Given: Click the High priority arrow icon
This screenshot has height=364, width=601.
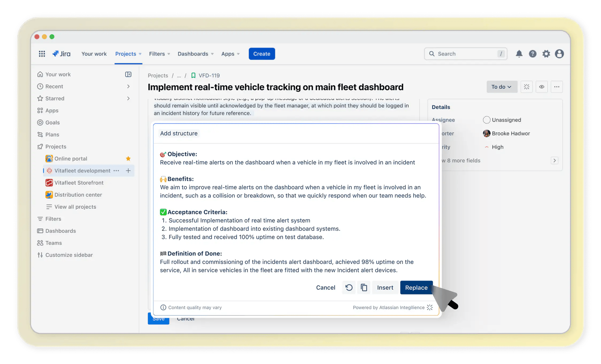Looking at the screenshot, I should point(487,147).
